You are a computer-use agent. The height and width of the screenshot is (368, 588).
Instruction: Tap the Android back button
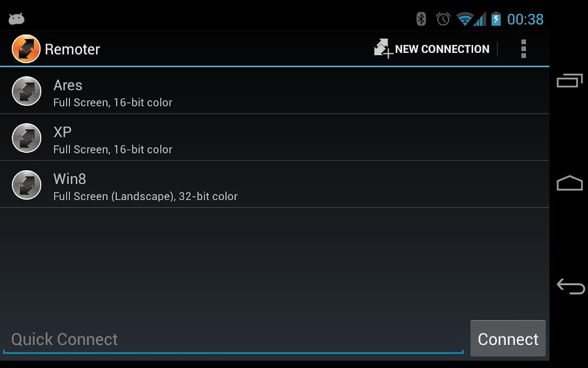point(570,286)
